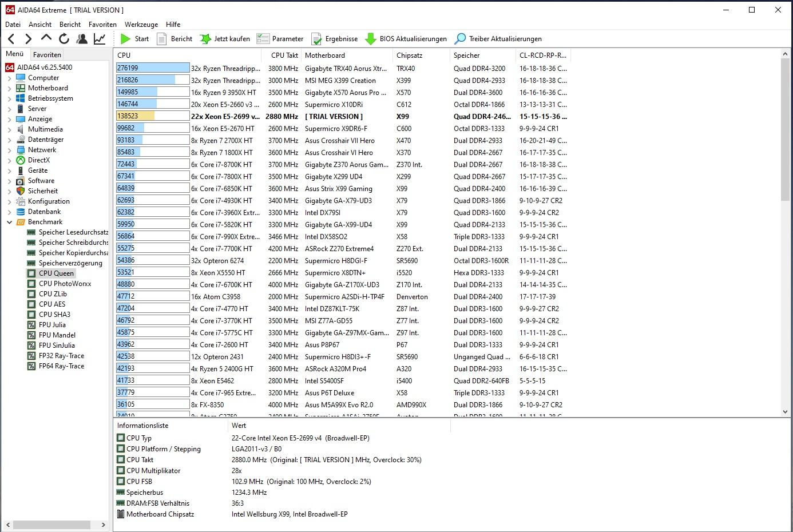
Task: Open CPU AES benchmark
Action: pyautogui.click(x=52, y=304)
